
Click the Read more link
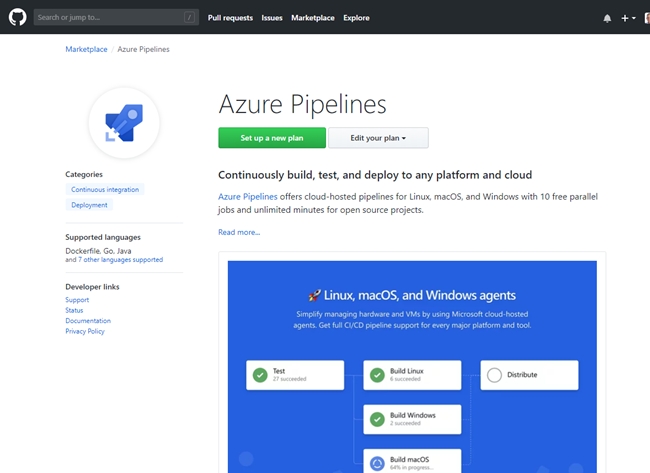click(x=239, y=232)
